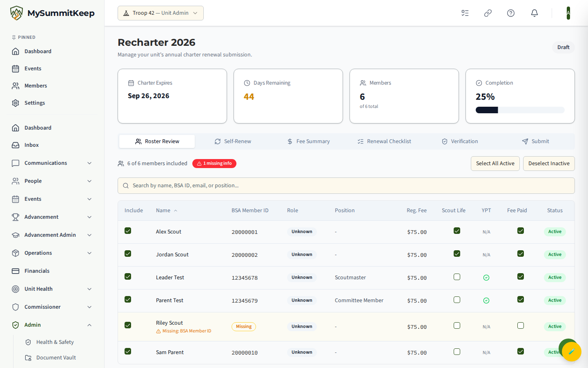Click Advancement Admin graduation cap icon
Image resolution: width=588 pixels, height=368 pixels.
(16, 235)
